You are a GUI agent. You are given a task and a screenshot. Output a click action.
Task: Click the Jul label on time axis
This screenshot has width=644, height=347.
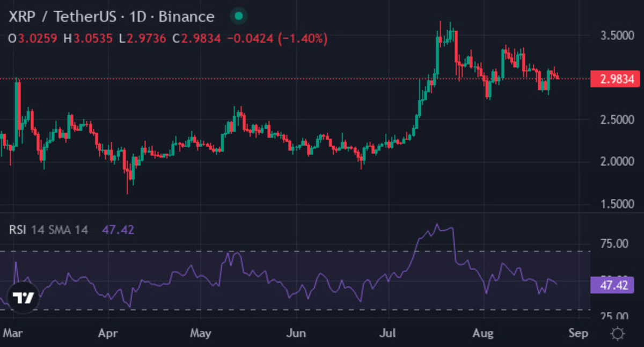coord(387,333)
